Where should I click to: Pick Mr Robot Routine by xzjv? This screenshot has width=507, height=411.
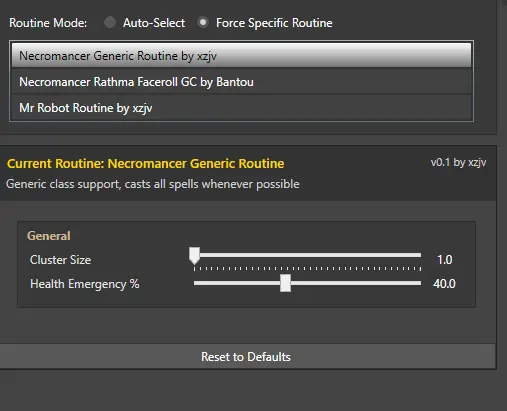(241, 108)
